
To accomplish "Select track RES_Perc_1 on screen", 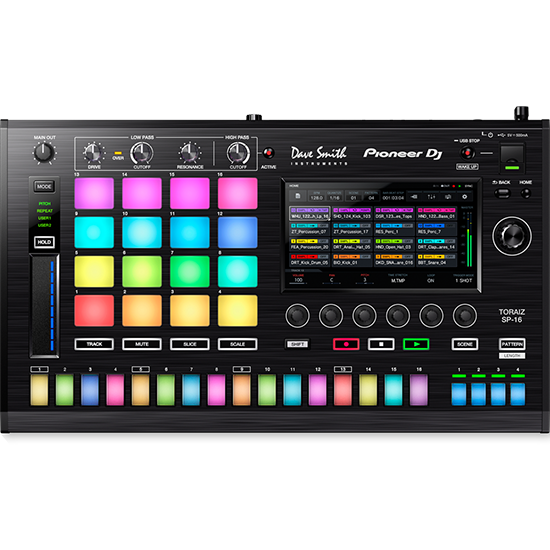I will pos(394,229).
